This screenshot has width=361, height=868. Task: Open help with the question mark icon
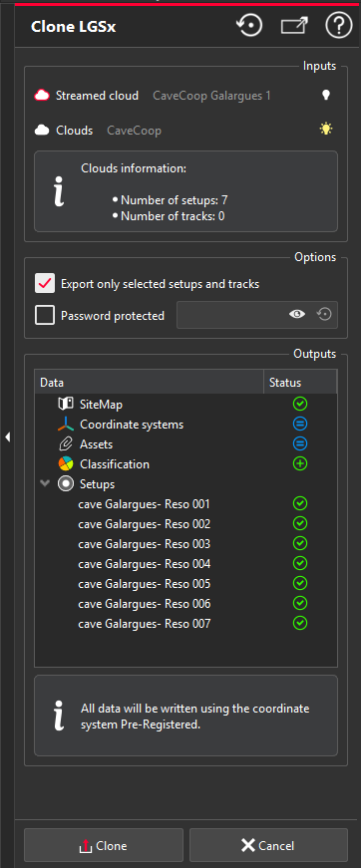tap(339, 26)
